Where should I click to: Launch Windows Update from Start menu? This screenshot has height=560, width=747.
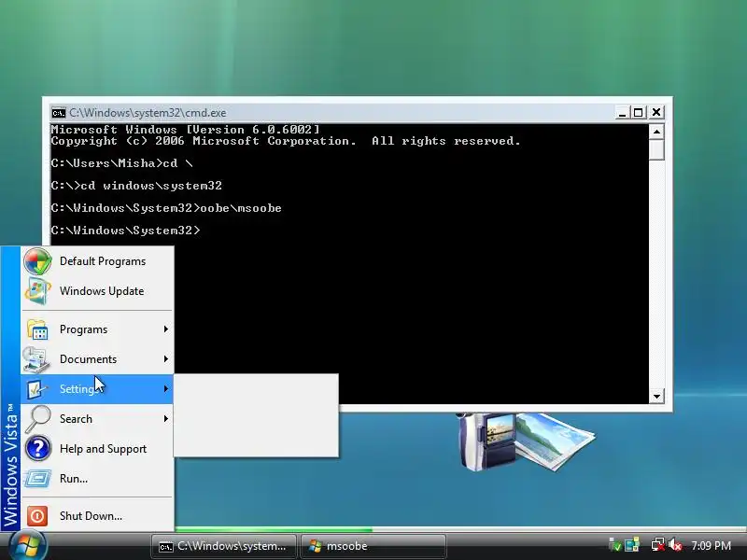97,291
